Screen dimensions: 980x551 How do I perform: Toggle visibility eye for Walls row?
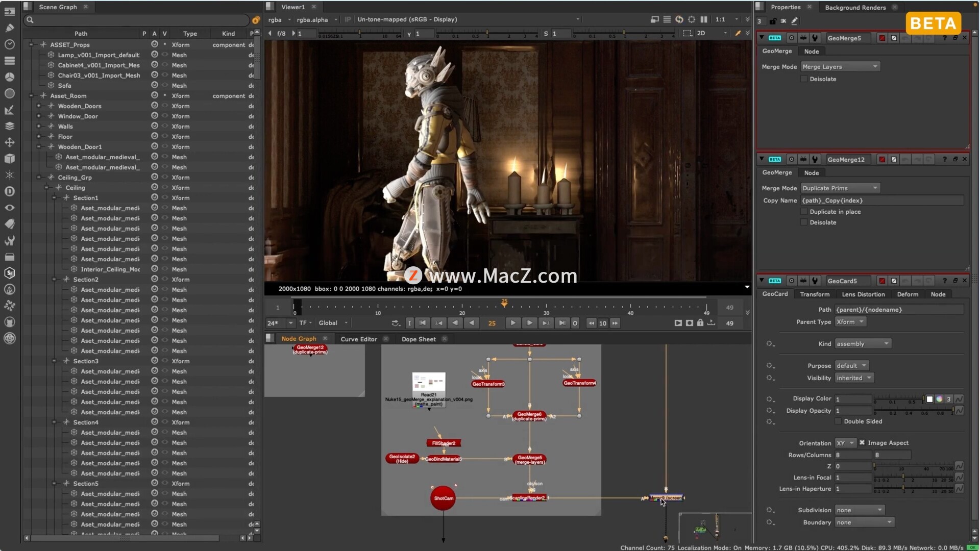pos(165,126)
